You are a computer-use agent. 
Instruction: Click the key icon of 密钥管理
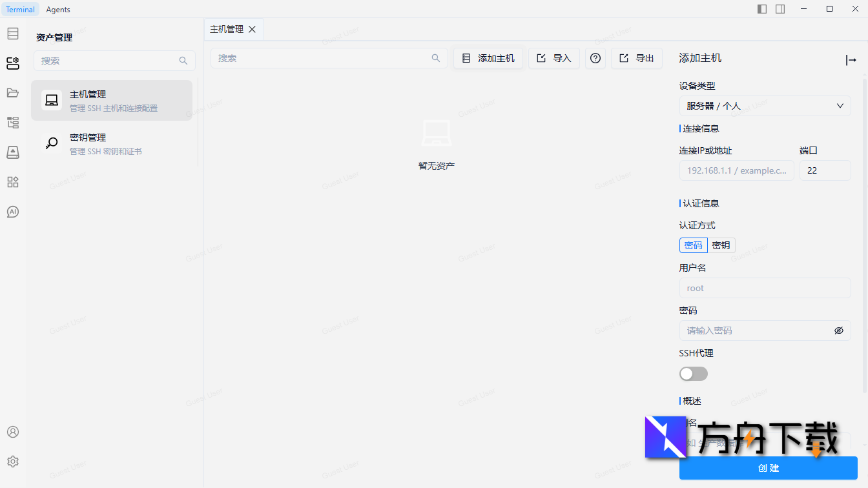click(52, 143)
